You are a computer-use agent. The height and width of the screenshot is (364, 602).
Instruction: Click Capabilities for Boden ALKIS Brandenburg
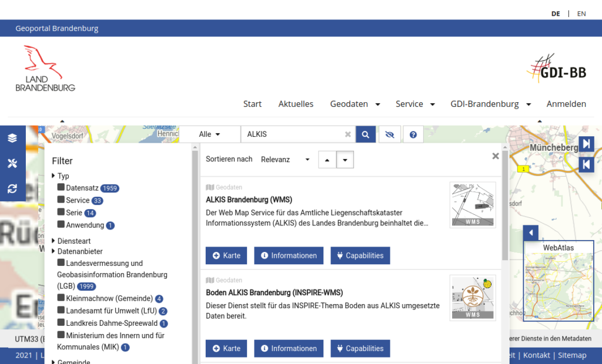pos(360,348)
